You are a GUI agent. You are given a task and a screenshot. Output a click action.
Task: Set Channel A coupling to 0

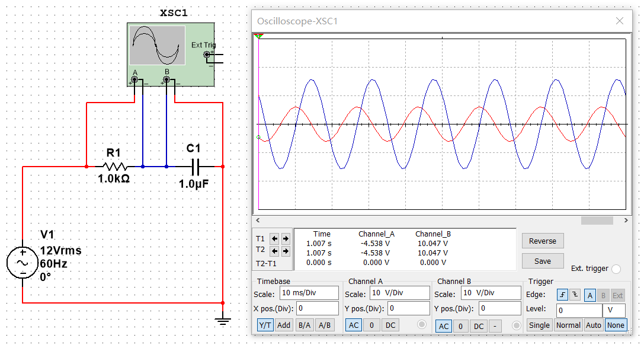click(371, 325)
